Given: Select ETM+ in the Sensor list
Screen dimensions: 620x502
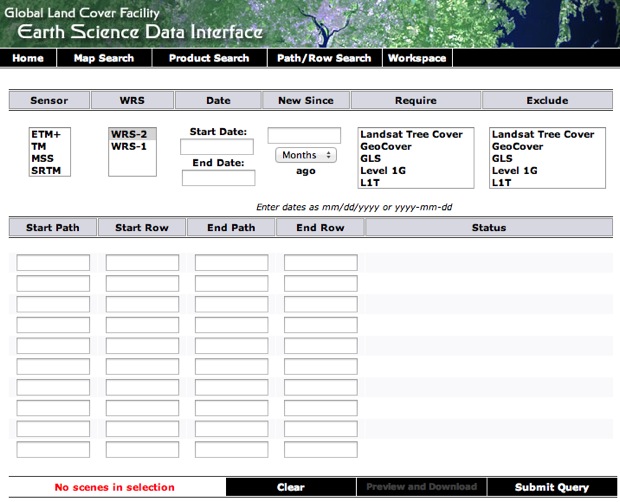Looking at the screenshot, I should tap(46, 135).
